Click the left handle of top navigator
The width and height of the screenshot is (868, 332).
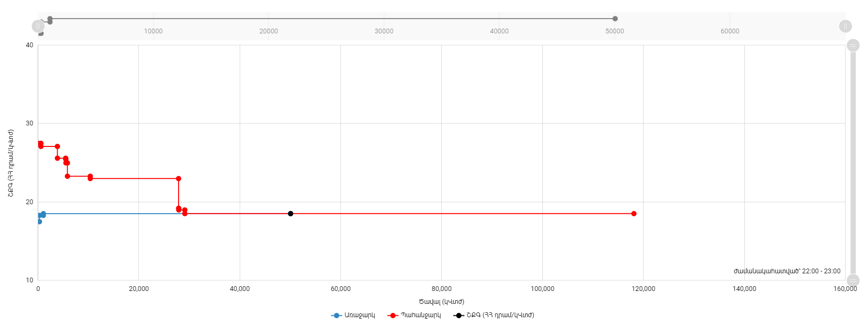pyautogui.click(x=38, y=26)
